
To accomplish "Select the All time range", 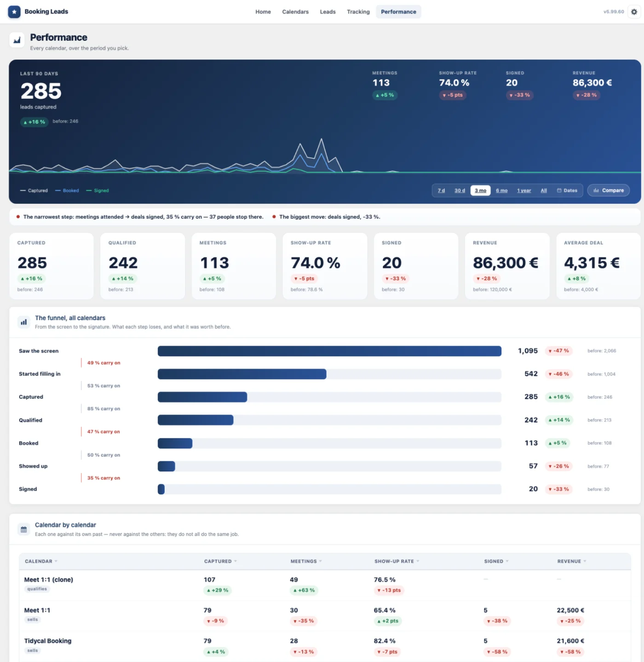I will 544,190.
